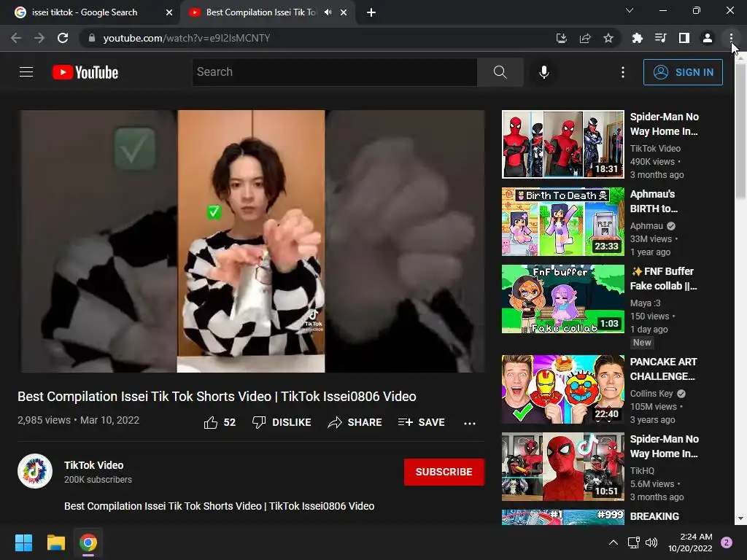Image resolution: width=747 pixels, height=560 pixels.
Task: Open Aphmau Birth To Death thumbnail
Action: click(562, 222)
